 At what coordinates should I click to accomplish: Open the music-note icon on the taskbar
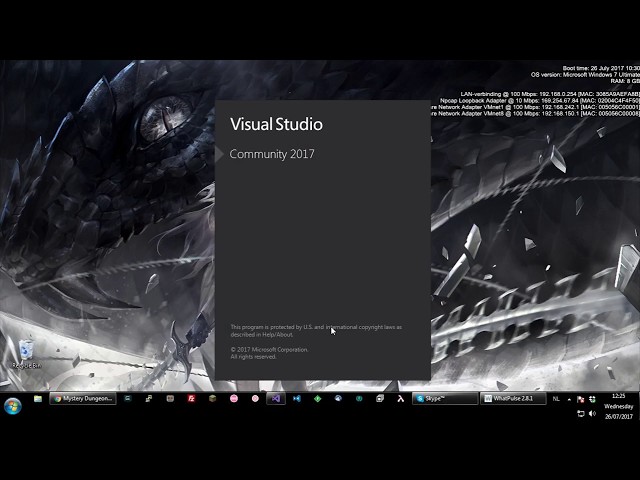[x=149, y=398]
